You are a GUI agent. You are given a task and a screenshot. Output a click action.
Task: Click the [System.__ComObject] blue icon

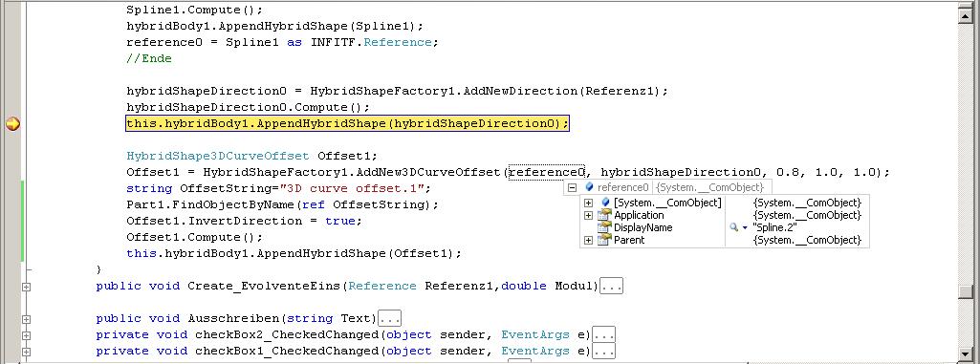click(604, 203)
